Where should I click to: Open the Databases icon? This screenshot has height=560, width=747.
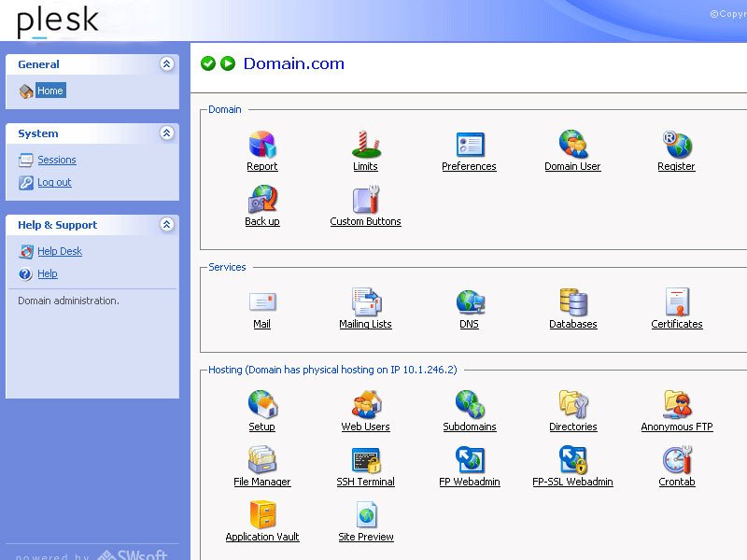573,301
